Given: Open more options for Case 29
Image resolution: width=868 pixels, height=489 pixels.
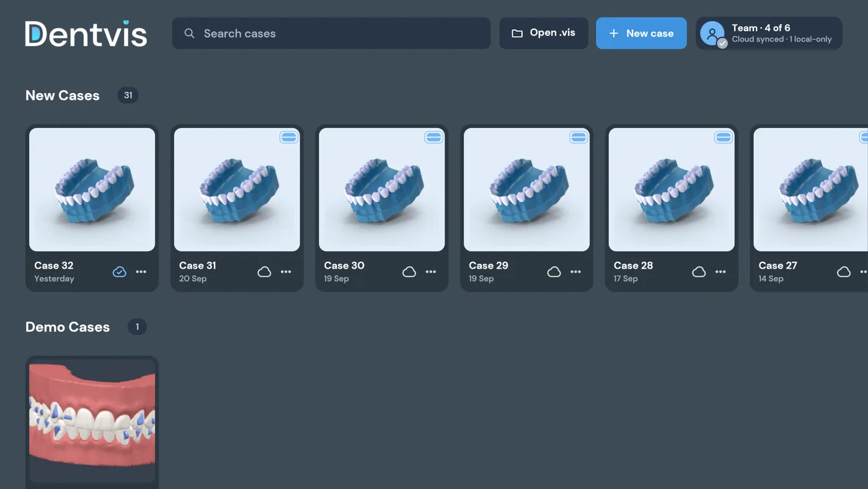Looking at the screenshot, I should pos(576,272).
